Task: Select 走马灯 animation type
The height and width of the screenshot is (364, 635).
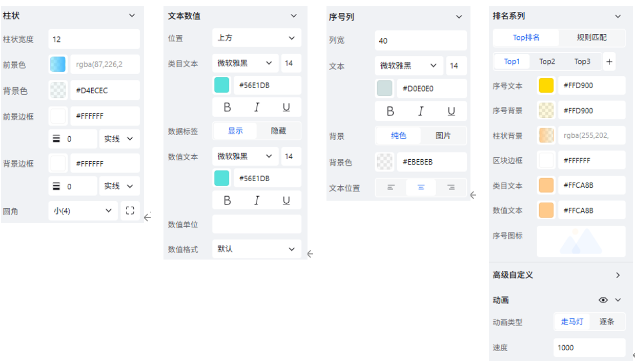Action: pyautogui.click(x=571, y=322)
